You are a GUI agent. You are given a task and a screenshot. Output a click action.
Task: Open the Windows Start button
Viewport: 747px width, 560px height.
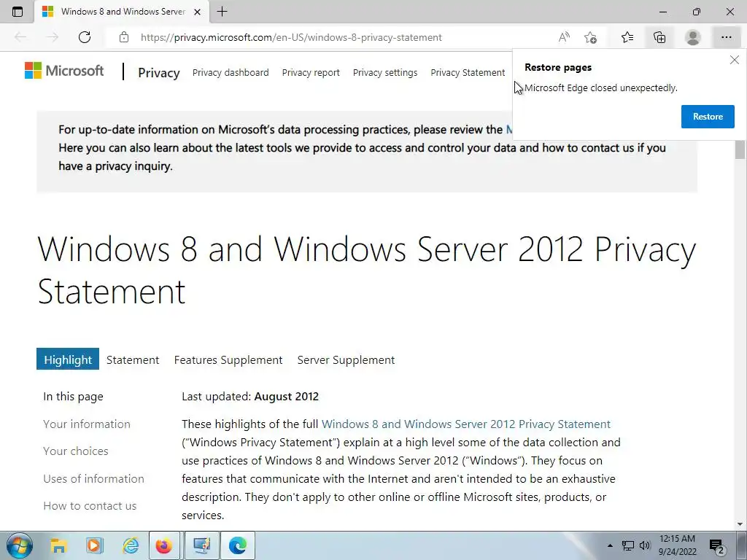[x=19, y=545]
